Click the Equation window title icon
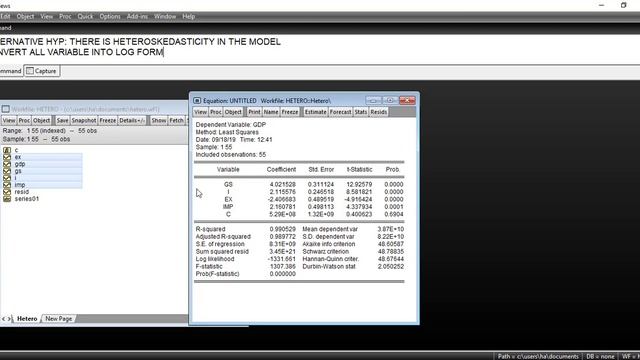 click(x=197, y=100)
